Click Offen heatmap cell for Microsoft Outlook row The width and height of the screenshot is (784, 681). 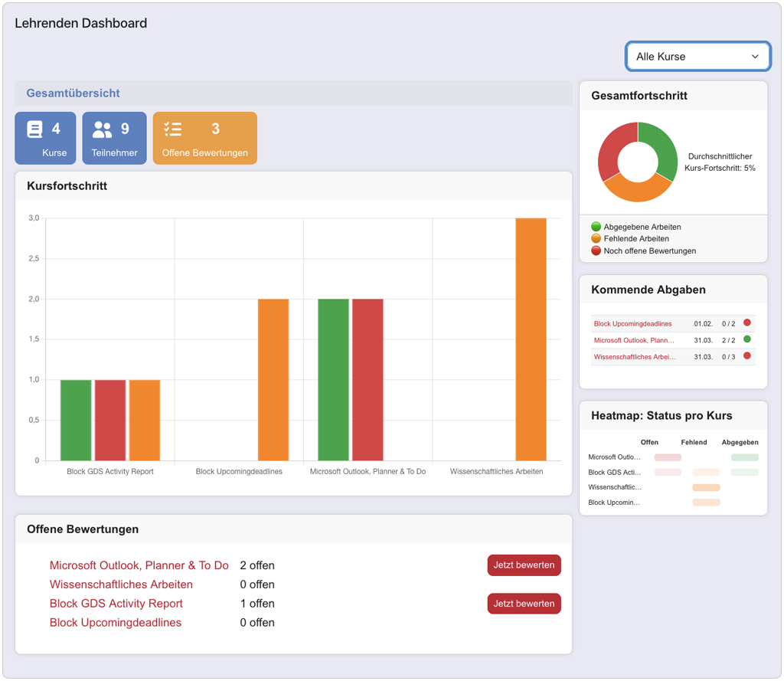pos(667,457)
